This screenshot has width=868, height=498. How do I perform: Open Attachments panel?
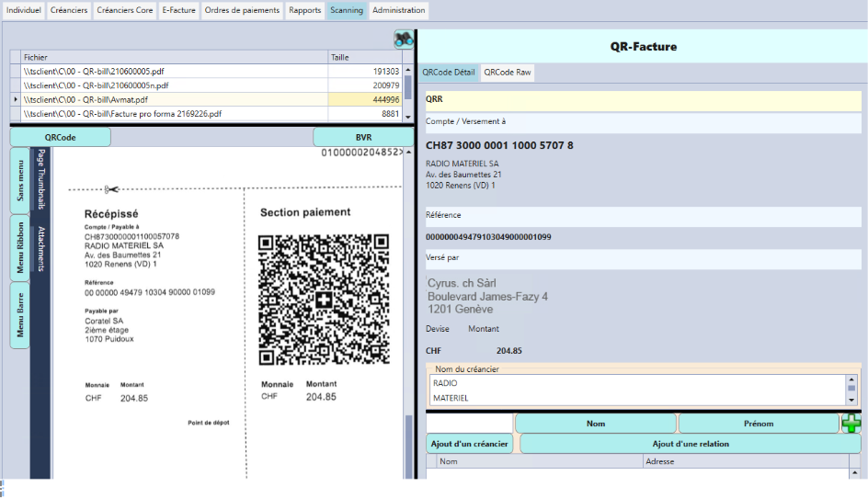click(x=40, y=249)
